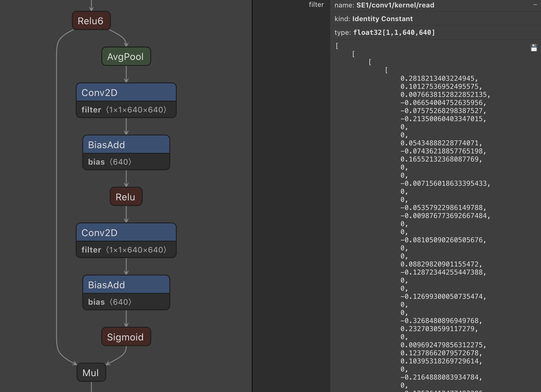Select the AvgPool node

(x=126, y=57)
